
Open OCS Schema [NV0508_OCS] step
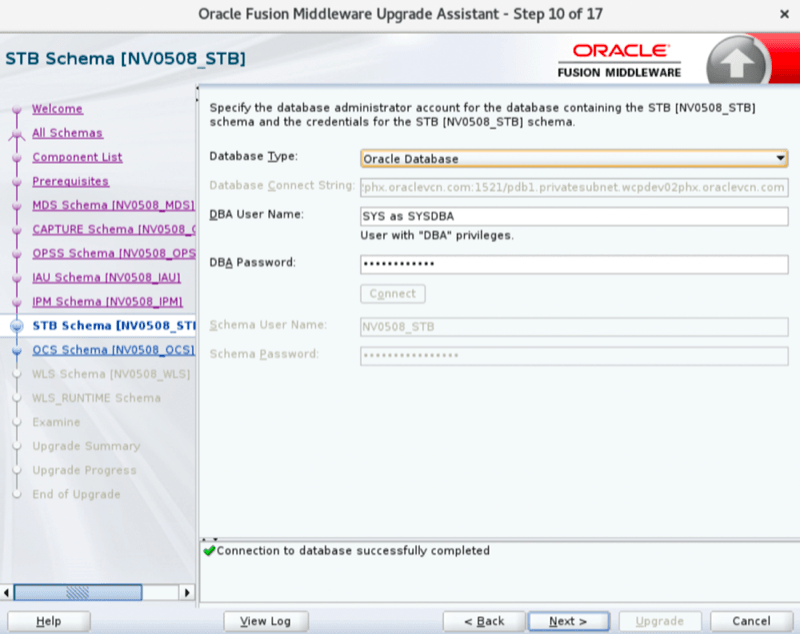pyautogui.click(x=113, y=349)
